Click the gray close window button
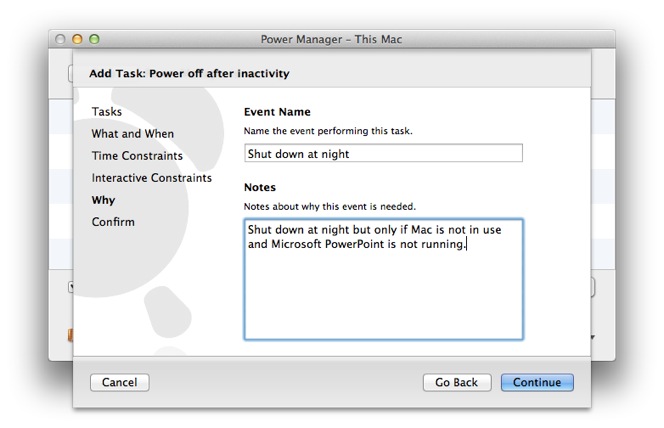 tap(60, 39)
